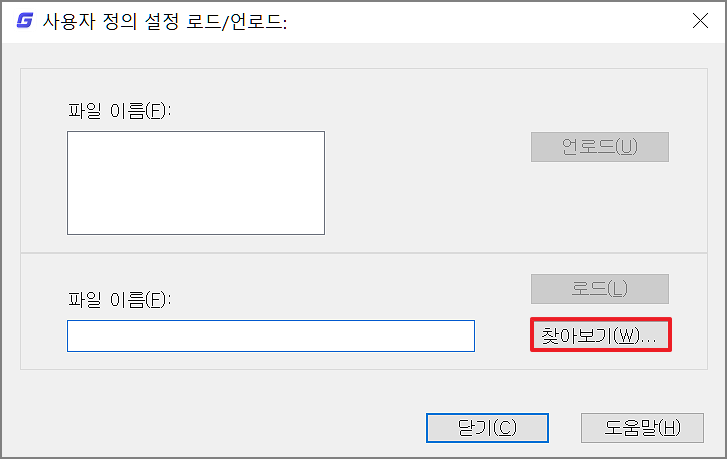Click the 닫기(C) button
This screenshot has width=727, height=459.
(487, 428)
